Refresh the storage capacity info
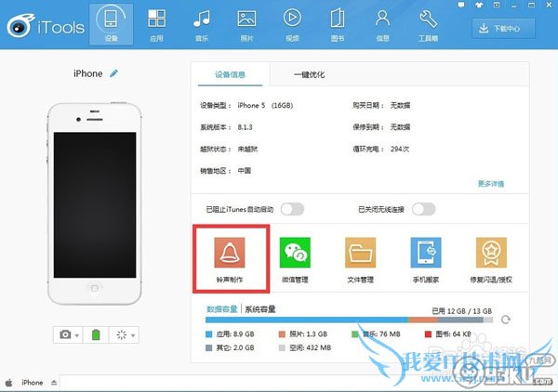Screen dimensions: 558x392 coord(505,320)
